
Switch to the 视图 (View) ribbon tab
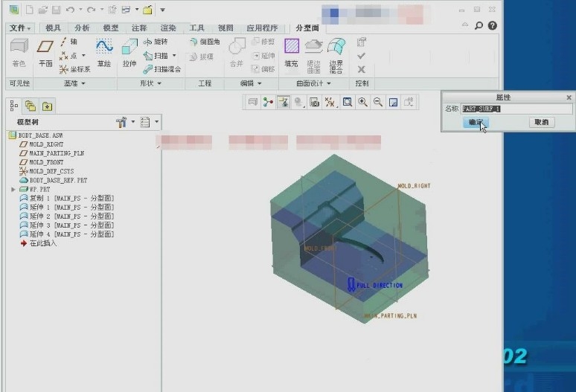[225, 28]
